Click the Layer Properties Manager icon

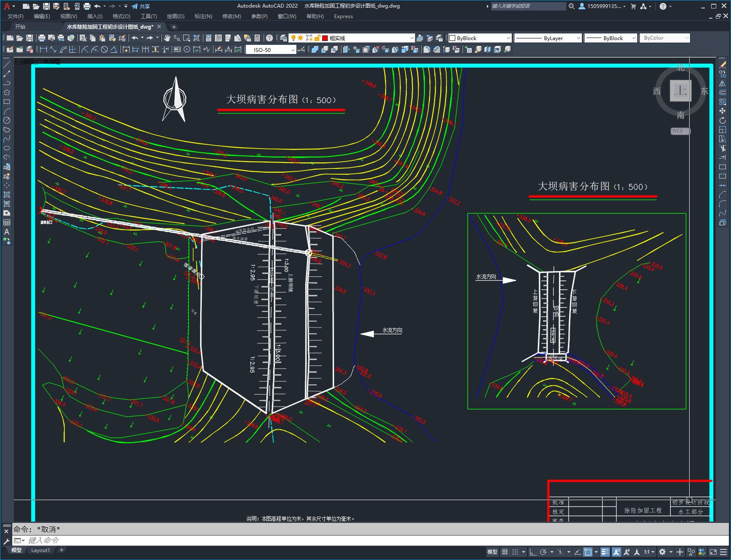click(283, 38)
